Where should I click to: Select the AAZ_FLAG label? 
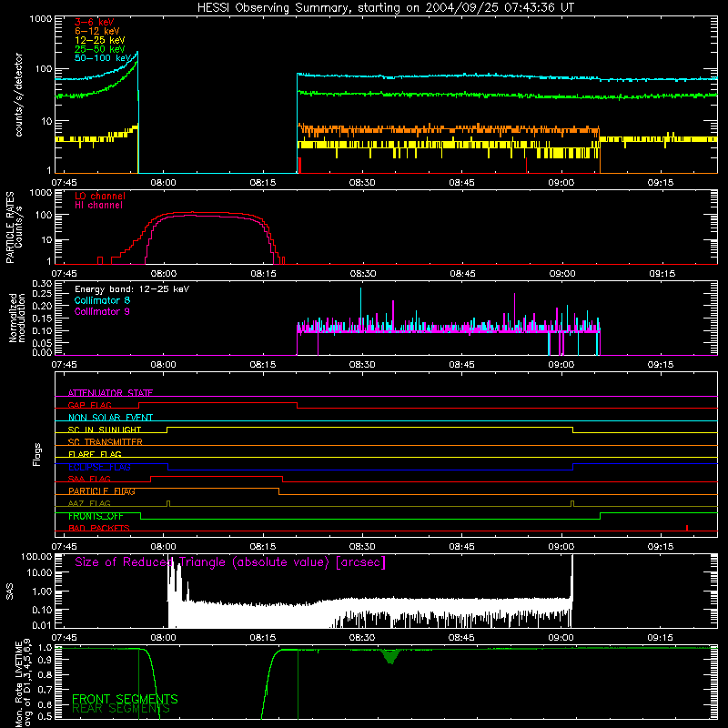point(89,503)
